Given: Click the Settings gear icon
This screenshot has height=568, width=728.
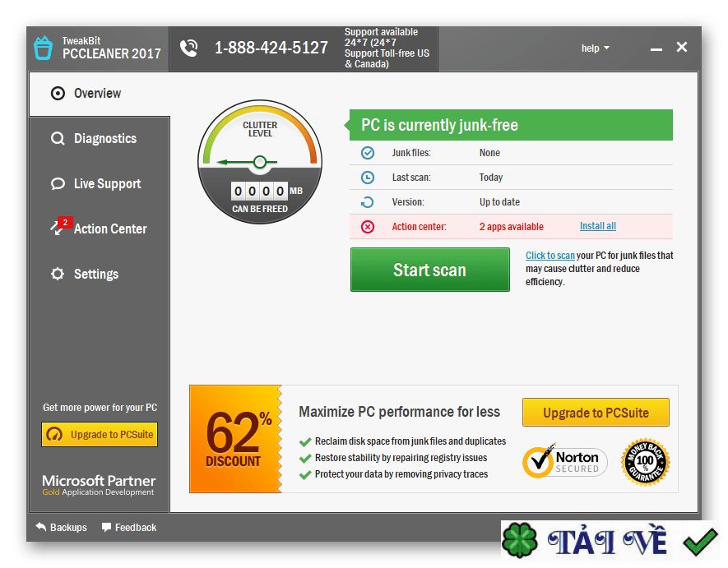Looking at the screenshot, I should (x=58, y=274).
